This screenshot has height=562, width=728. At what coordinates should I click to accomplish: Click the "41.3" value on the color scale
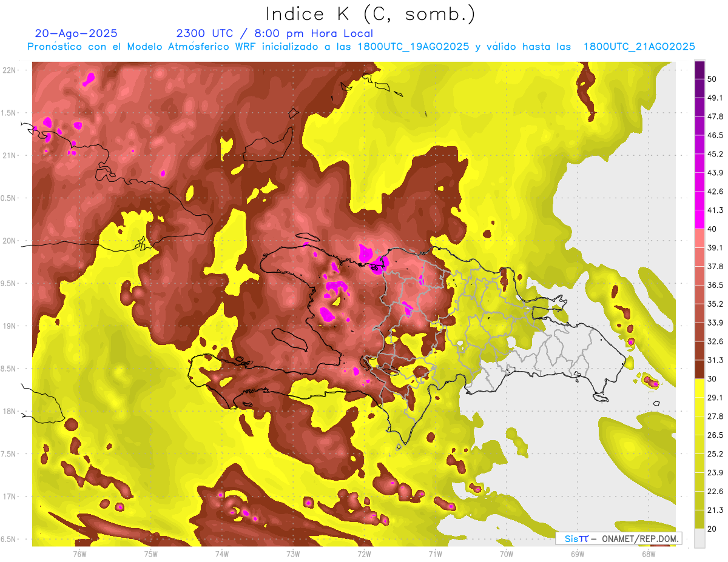715,210
